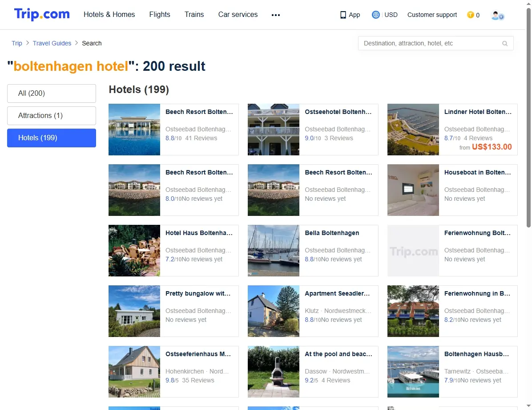The height and width of the screenshot is (410, 532).
Task: Open Apartment Seeadler... title
Action: pos(337,293)
